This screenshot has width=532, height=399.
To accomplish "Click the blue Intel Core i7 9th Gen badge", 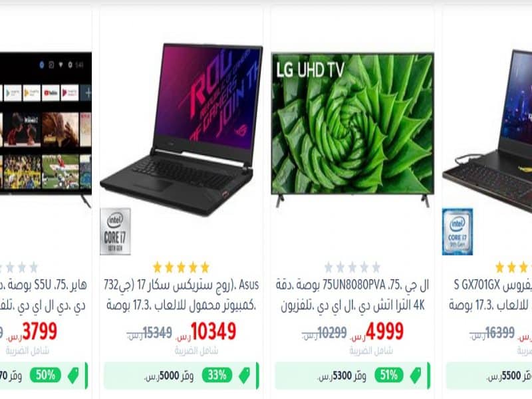I will [457, 231].
